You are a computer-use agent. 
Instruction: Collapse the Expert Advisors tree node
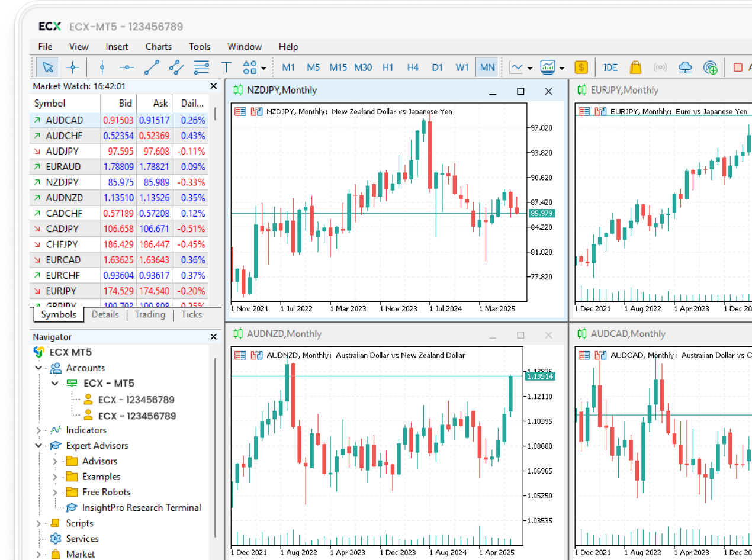point(39,446)
